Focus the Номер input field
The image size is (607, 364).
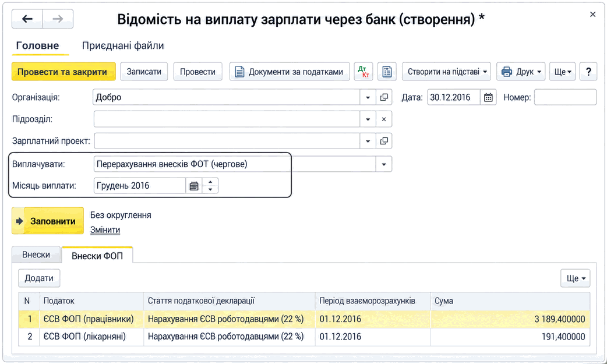pos(565,98)
